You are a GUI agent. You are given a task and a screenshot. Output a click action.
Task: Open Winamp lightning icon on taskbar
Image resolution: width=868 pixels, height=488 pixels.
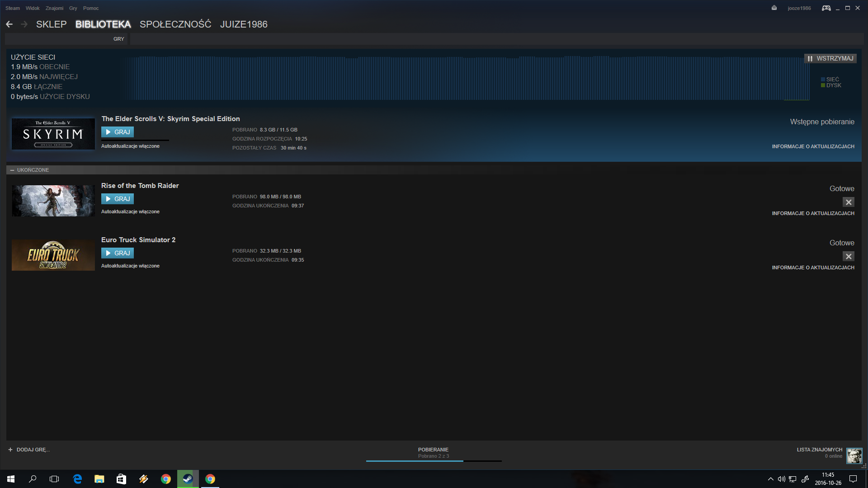point(143,479)
